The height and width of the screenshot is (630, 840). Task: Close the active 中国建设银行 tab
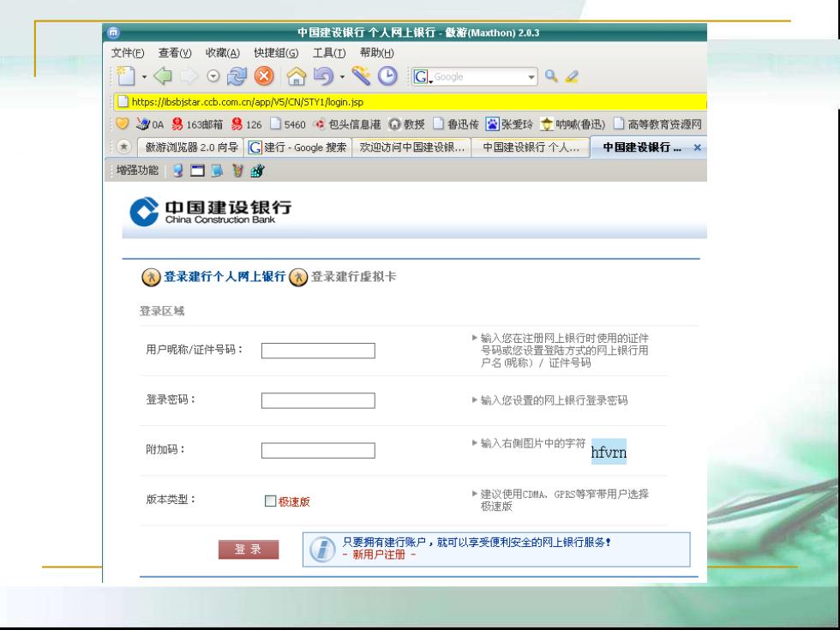click(x=697, y=147)
